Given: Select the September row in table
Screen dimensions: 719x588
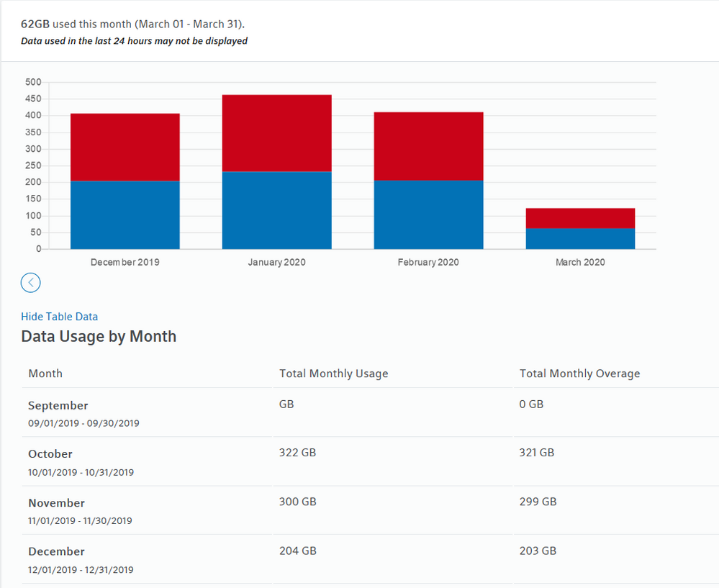Looking at the screenshot, I should pyautogui.click(x=58, y=406).
